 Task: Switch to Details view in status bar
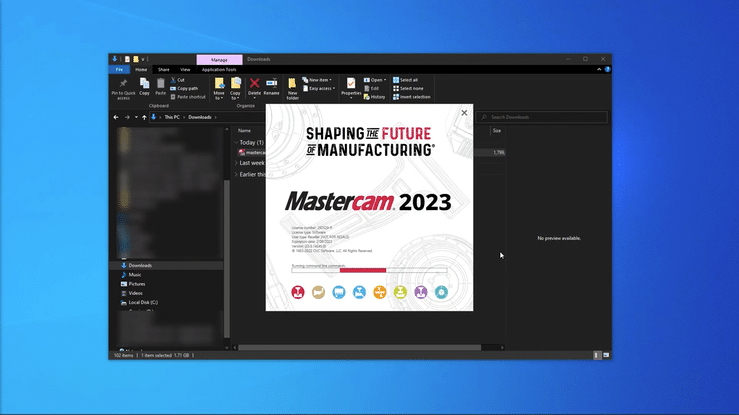click(597, 355)
